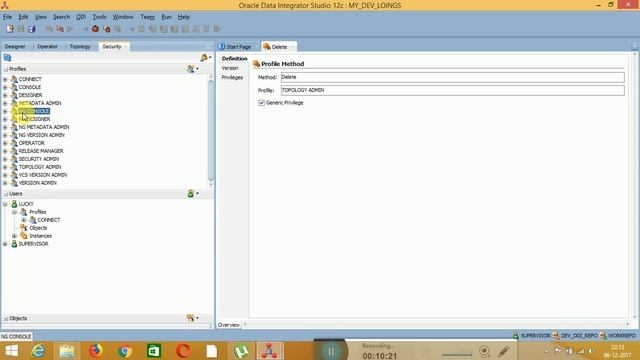
Task: Select the VERSION ADMIN profile
Action: coord(38,183)
